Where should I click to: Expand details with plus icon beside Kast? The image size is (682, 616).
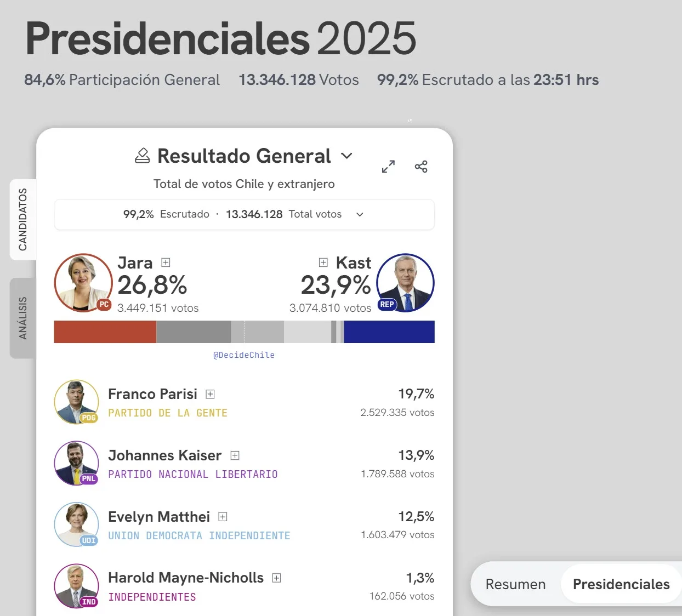(x=323, y=263)
